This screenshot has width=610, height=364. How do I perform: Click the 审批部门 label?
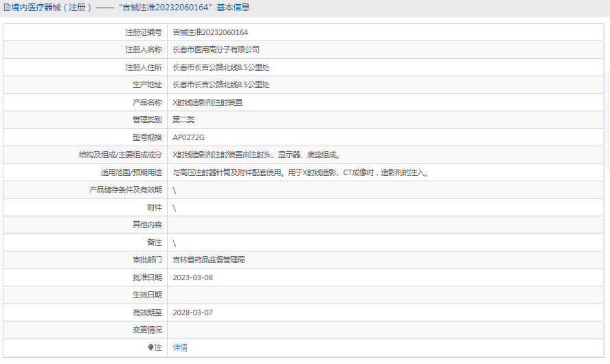click(x=147, y=260)
